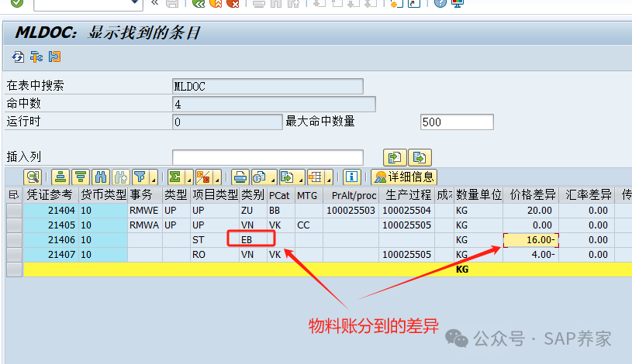Click the price difference cell '20.00'
The height and width of the screenshot is (364, 632).
[x=531, y=211]
